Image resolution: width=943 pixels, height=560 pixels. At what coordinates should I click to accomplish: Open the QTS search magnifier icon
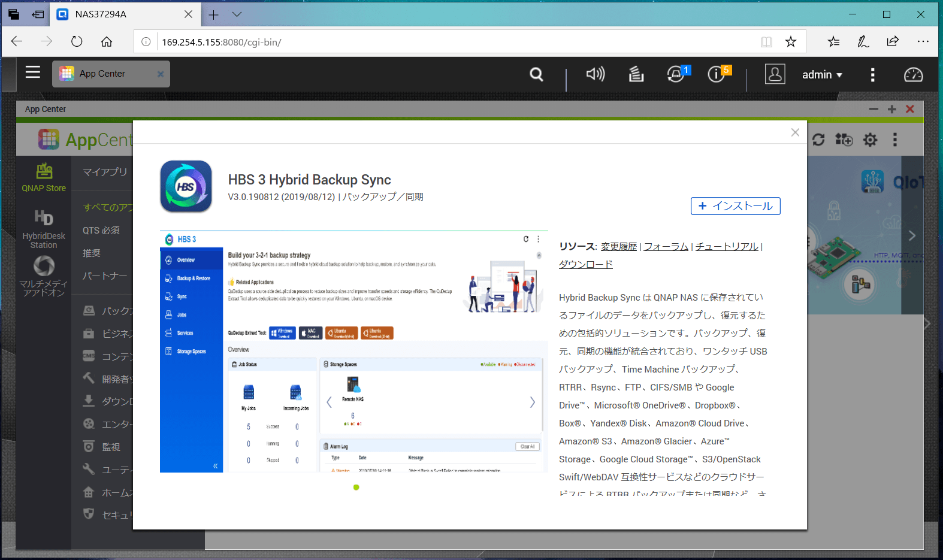click(x=536, y=74)
